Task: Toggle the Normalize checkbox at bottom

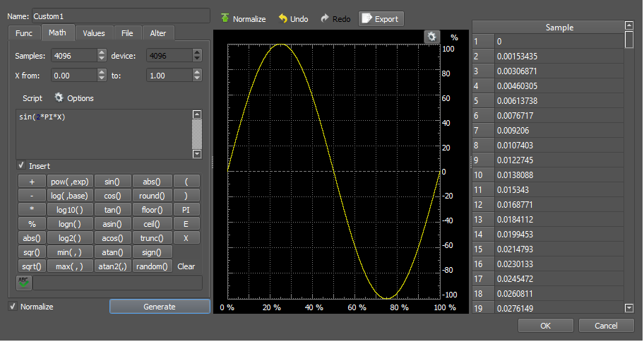Action: [x=13, y=306]
